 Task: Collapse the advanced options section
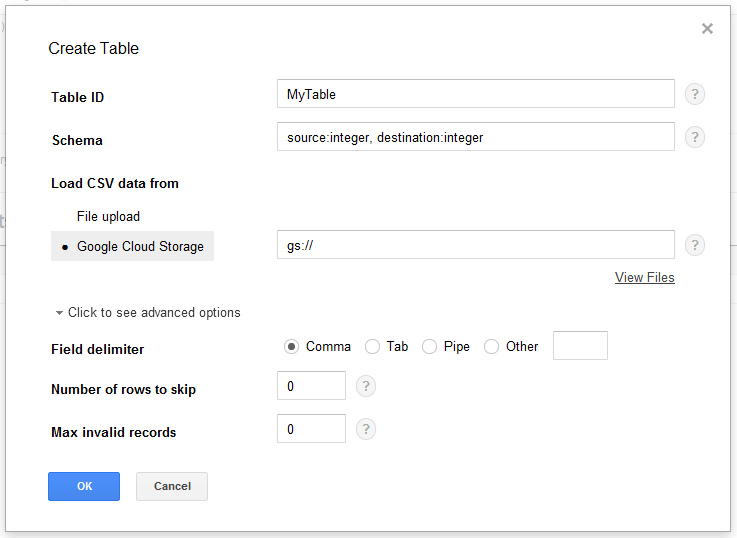click(x=148, y=313)
